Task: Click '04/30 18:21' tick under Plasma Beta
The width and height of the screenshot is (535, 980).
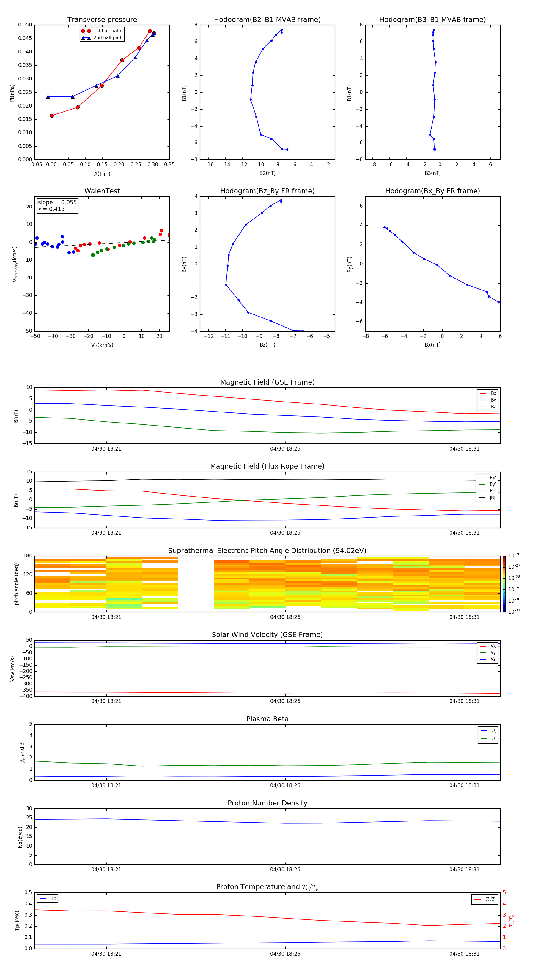Action: [x=106, y=785]
